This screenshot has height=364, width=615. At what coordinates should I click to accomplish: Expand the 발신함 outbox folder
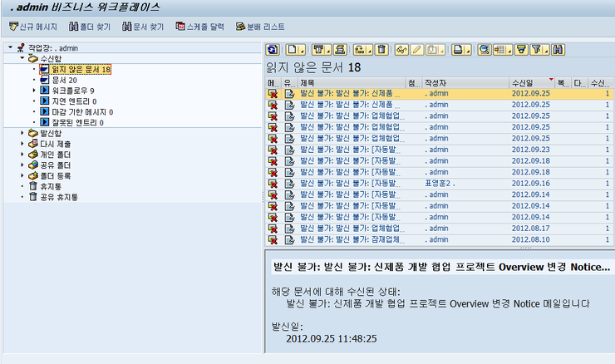point(22,132)
